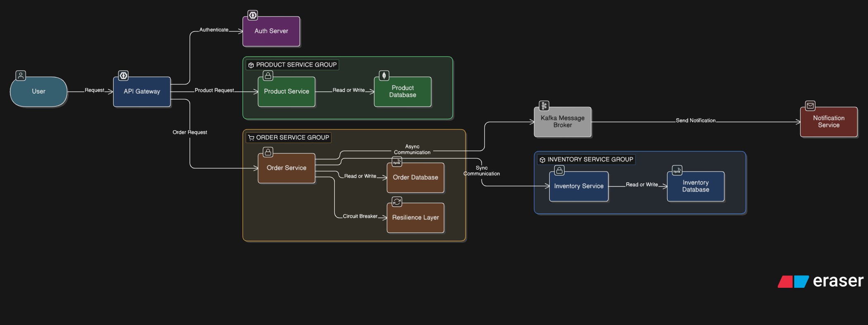Select the lock icon on Product Service
This screenshot has height=325, width=868.
tap(268, 76)
